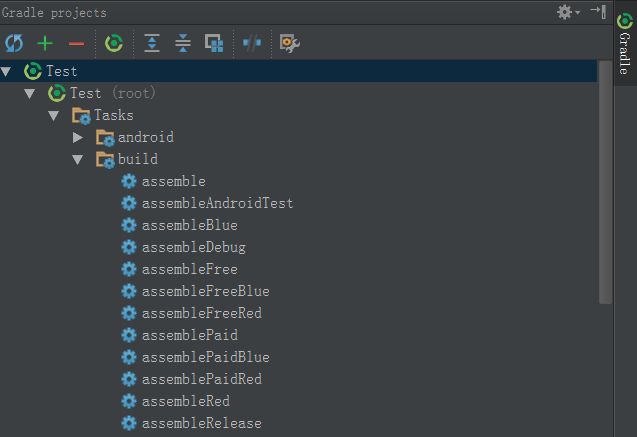Toggle show module dependencies icon
This screenshot has width=637, height=437.
point(214,43)
